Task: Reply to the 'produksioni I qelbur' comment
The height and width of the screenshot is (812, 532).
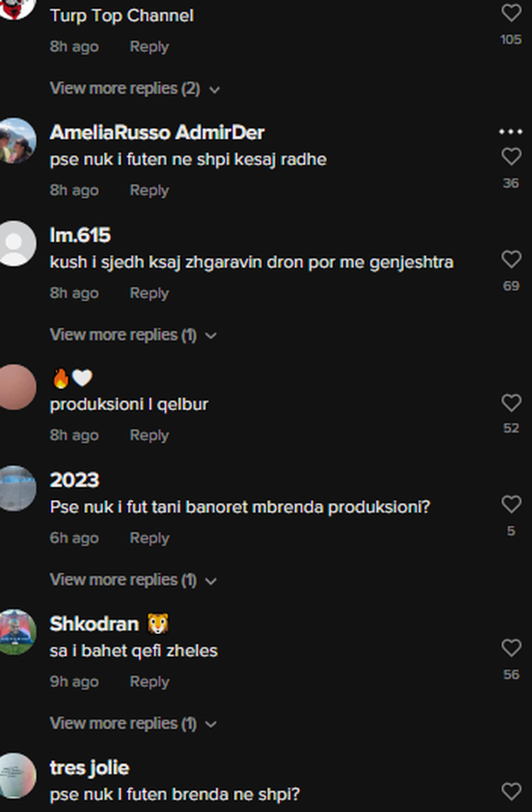Action: pyautogui.click(x=149, y=435)
